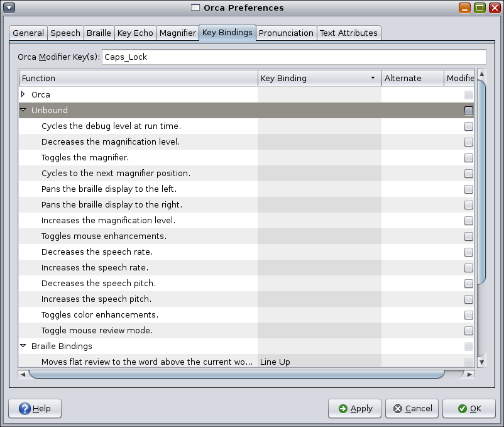Go to the Text Attributes tab
The width and height of the screenshot is (504, 427).
[x=349, y=33]
